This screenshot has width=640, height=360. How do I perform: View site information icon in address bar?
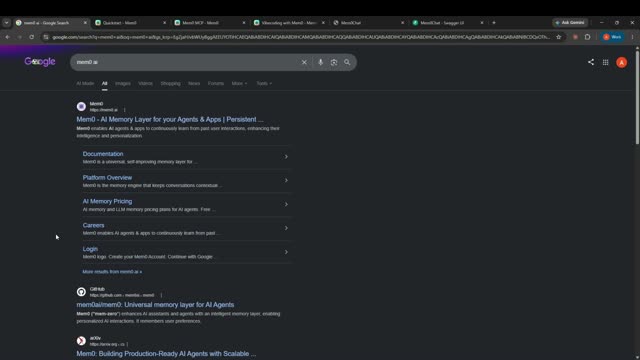pos(46,37)
